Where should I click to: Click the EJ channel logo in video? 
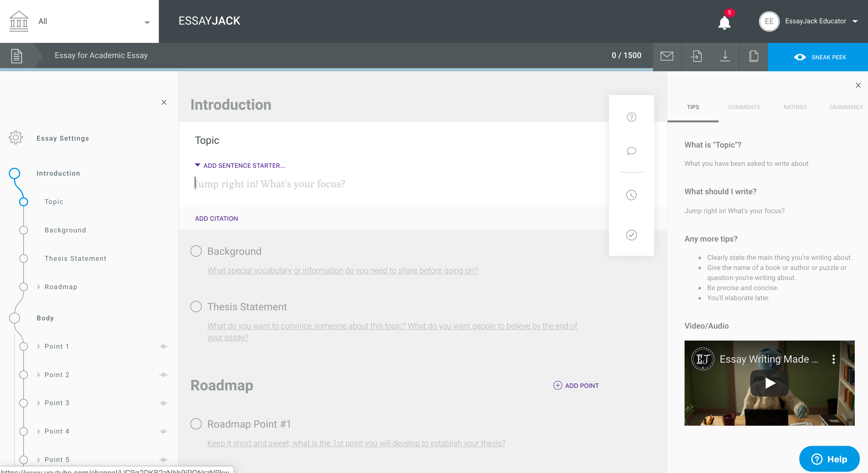click(703, 359)
